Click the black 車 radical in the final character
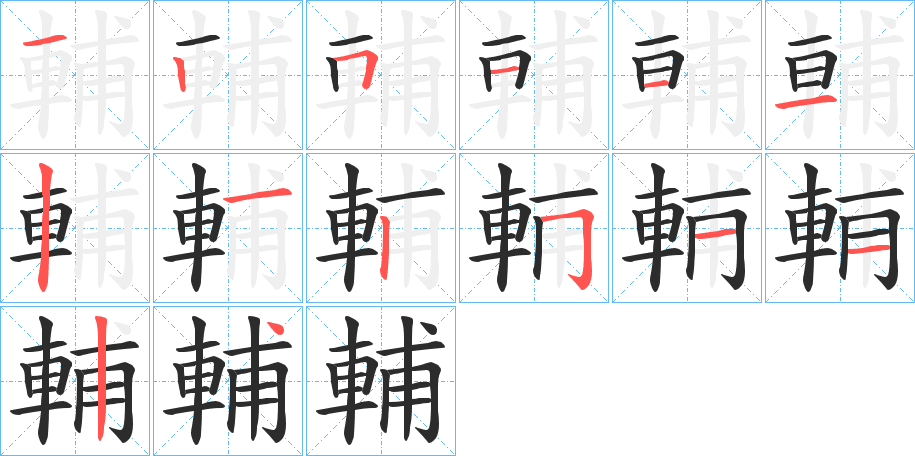This screenshot has height=456, width=915. click(348, 381)
